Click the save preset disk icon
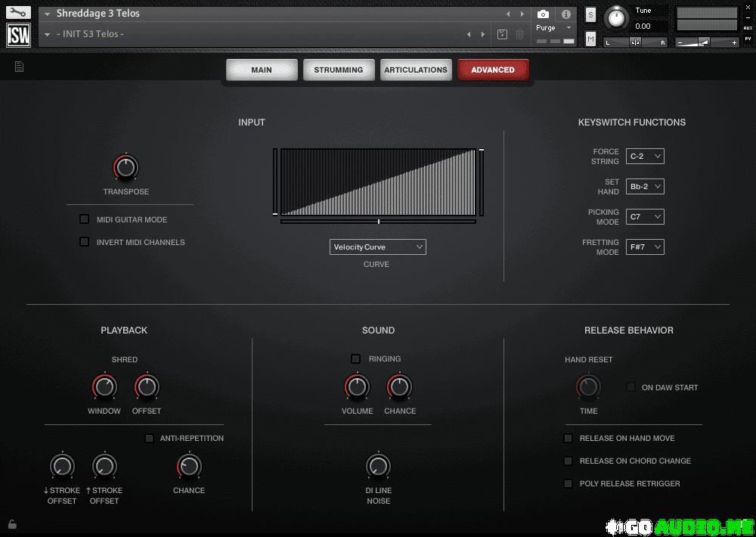The image size is (756, 537). click(x=503, y=34)
